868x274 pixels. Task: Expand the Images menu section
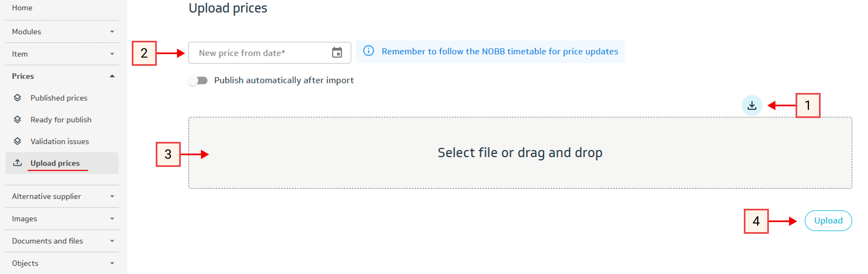click(62, 219)
